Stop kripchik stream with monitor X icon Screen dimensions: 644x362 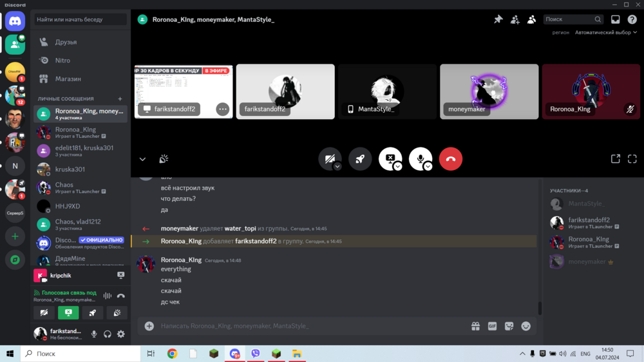(121, 275)
